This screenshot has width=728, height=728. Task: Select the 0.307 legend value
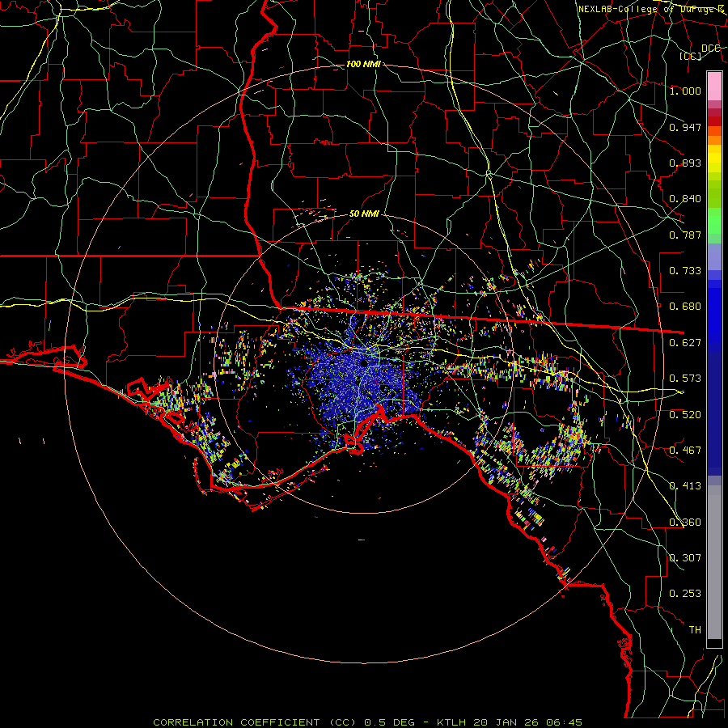click(685, 558)
